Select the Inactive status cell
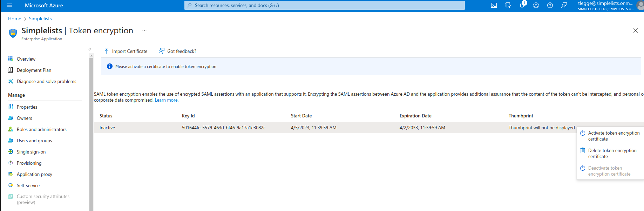The image size is (644, 211). pyautogui.click(x=107, y=128)
